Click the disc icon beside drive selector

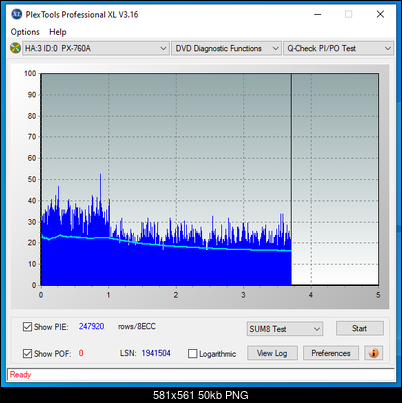(x=15, y=48)
